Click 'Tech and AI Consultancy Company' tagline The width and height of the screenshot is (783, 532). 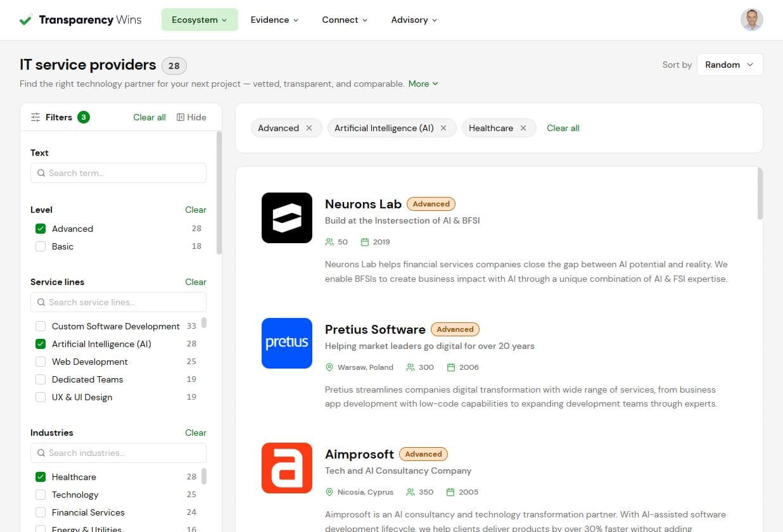pyautogui.click(x=398, y=471)
